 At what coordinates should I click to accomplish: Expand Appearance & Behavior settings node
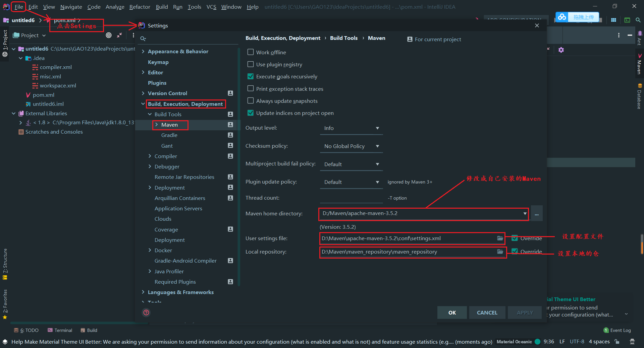143,51
